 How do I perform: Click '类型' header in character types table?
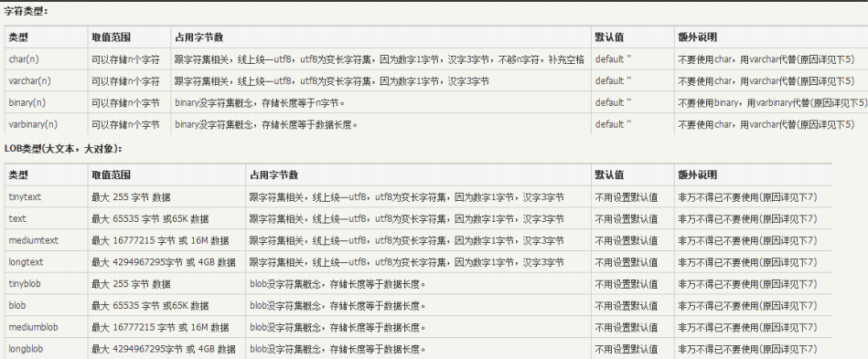point(18,37)
